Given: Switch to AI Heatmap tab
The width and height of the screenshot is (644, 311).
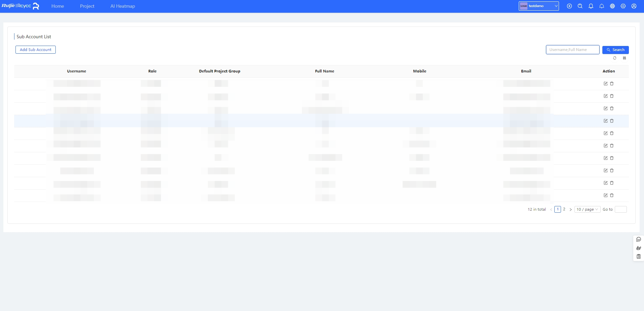Looking at the screenshot, I should point(123,6).
